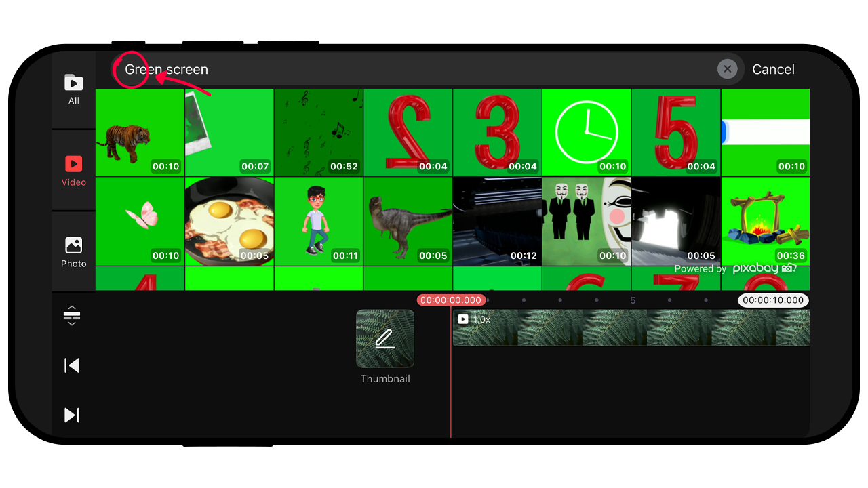Choose the campfire green screen clip
Viewport: 868px width, 488px height.
pyautogui.click(x=766, y=222)
